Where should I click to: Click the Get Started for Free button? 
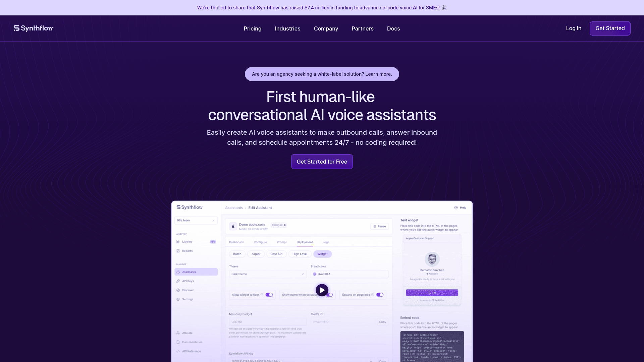(322, 161)
